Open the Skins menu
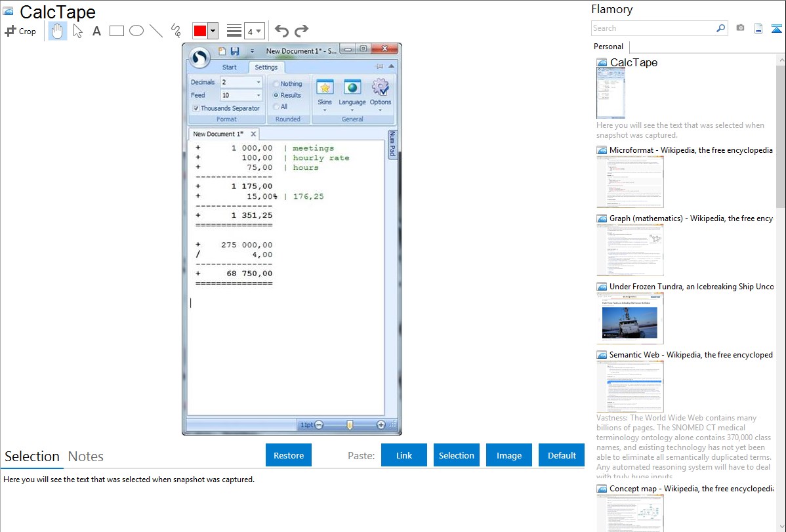The image size is (786, 532). [x=324, y=94]
